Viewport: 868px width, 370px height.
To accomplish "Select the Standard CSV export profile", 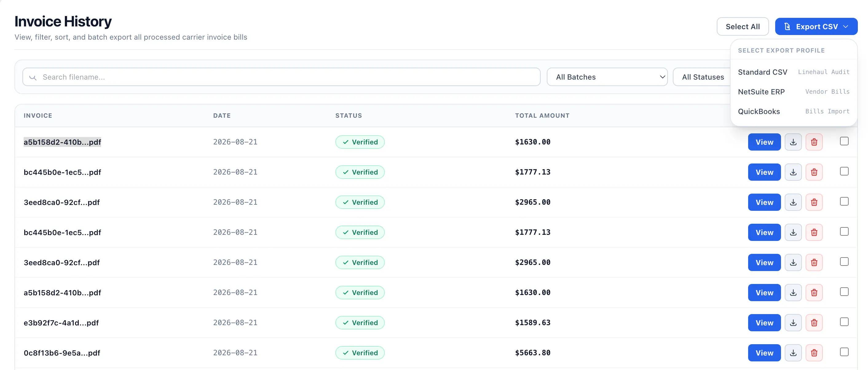I will [794, 72].
